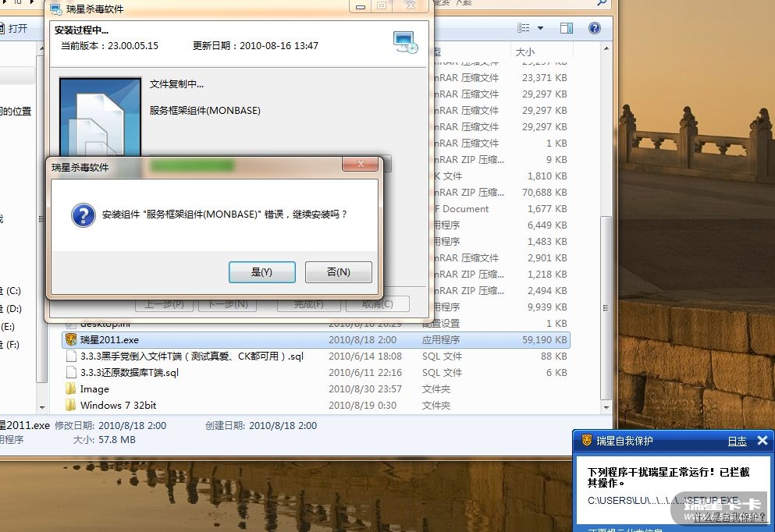775x532 pixels.
Task: Click the 完成(F) button in installer
Action: click(309, 304)
